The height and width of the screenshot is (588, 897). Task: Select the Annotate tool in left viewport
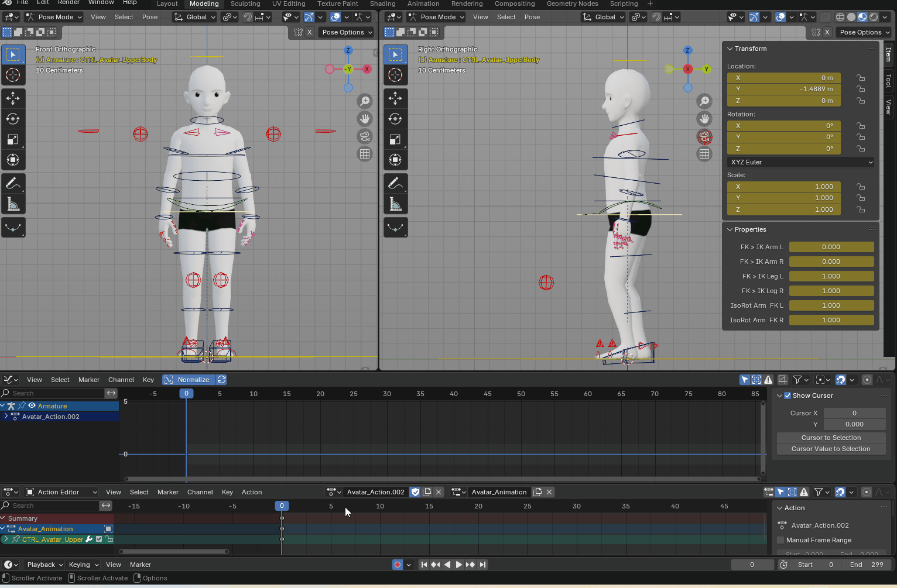(x=13, y=183)
